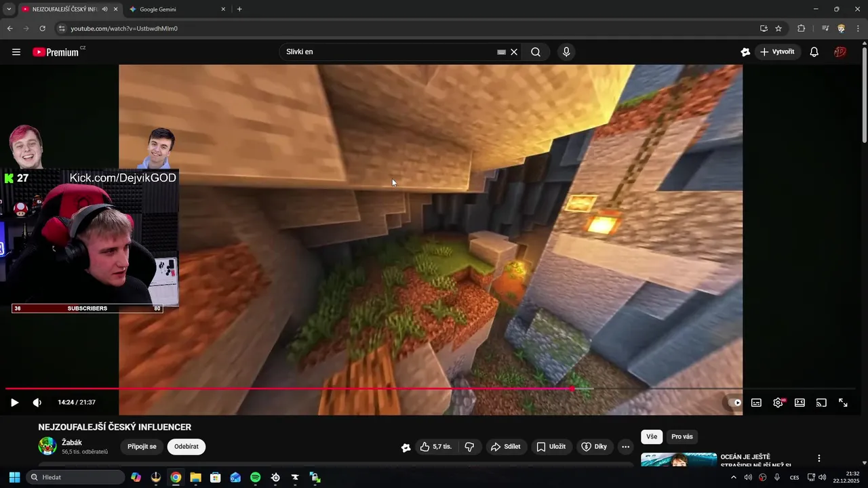Screen dimensions: 868x488
Task: Send thanks with the Díky button
Action: [595, 447]
